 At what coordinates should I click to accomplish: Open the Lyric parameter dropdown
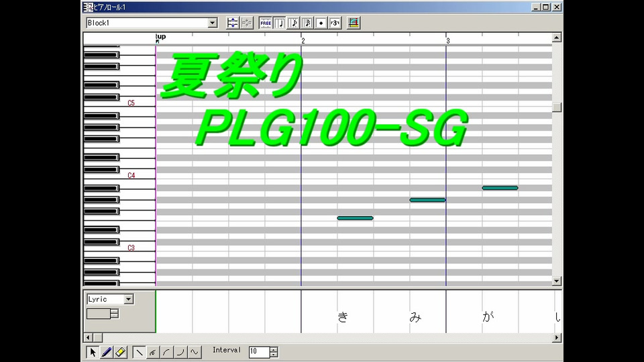pos(129,299)
